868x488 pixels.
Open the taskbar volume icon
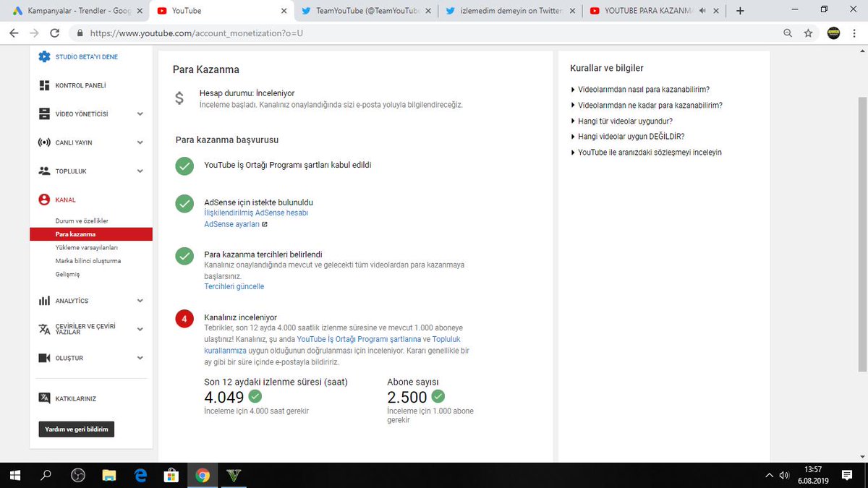tap(783, 475)
